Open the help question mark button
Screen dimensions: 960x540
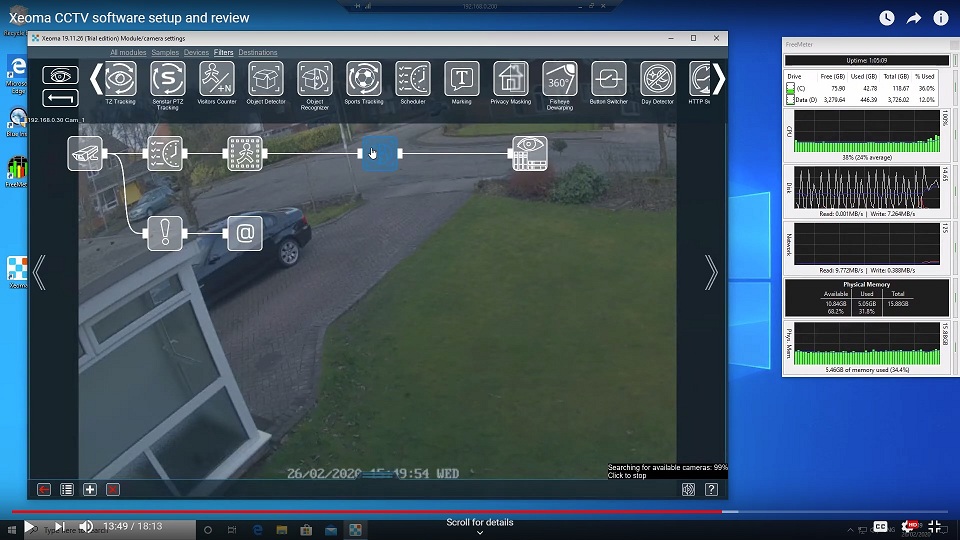click(x=711, y=489)
